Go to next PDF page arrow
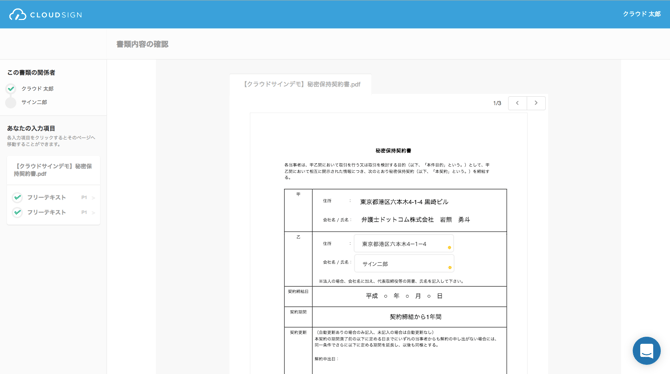Image resolution: width=670 pixels, height=374 pixels. click(536, 103)
